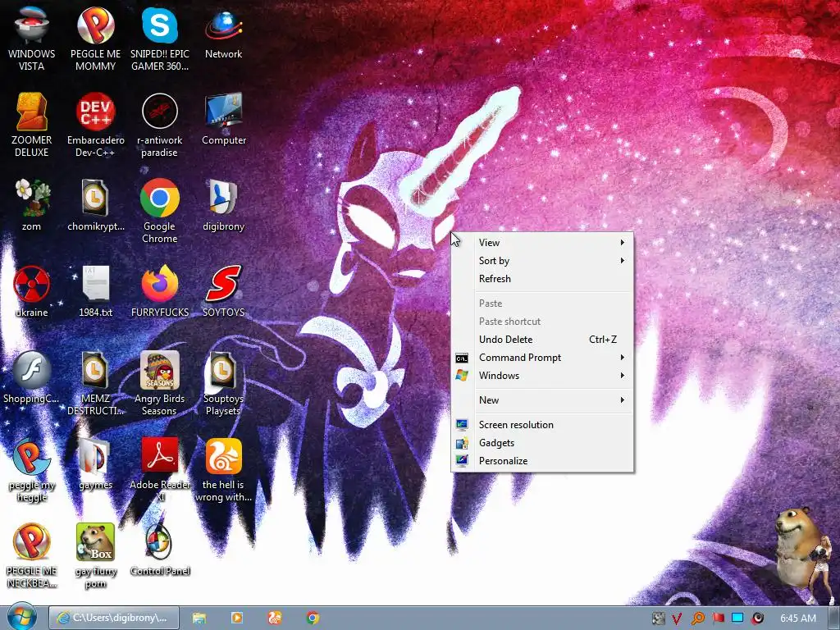Launch Adobe Reader XI from desktop

pos(160,469)
